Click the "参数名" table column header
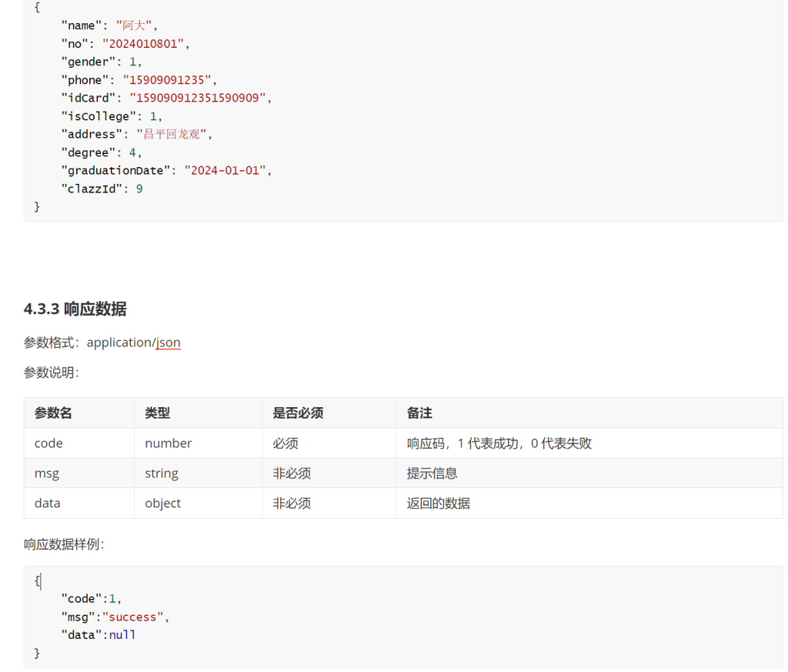Image resolution: width=788 pixels, height=672 pixels. coord(53,413)
